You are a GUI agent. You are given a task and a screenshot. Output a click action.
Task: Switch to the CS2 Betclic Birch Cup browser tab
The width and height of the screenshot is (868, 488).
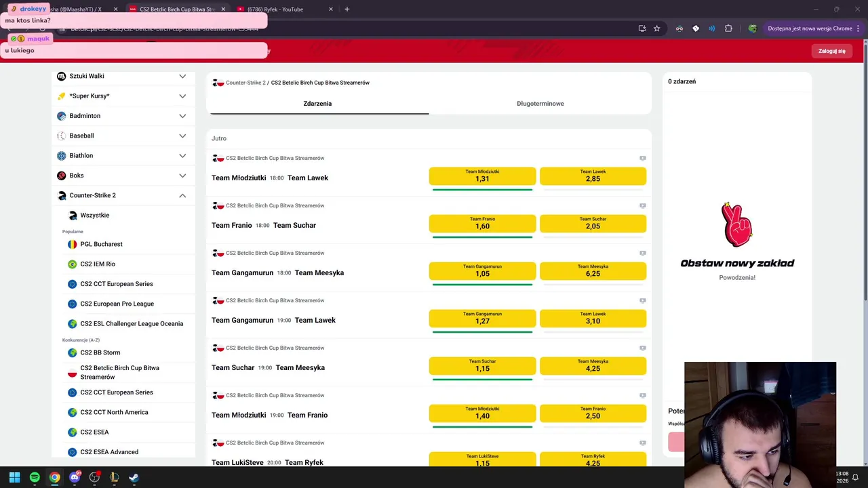coord(176,9)
